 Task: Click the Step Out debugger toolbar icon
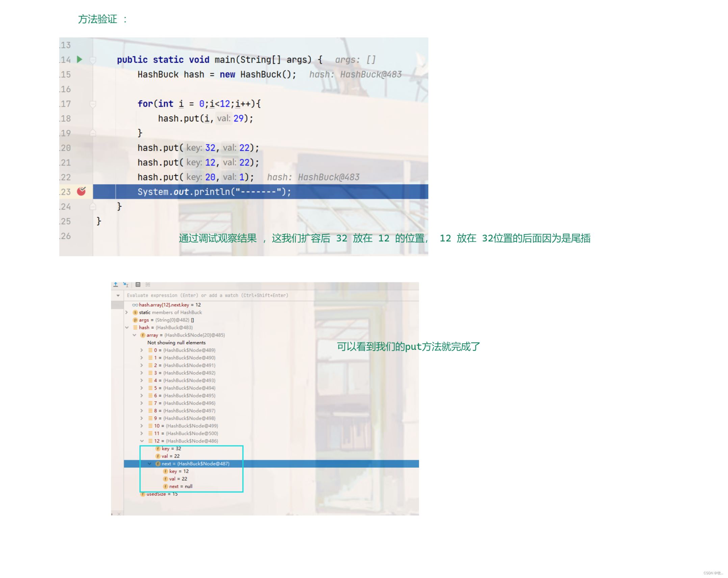(115, 285)
